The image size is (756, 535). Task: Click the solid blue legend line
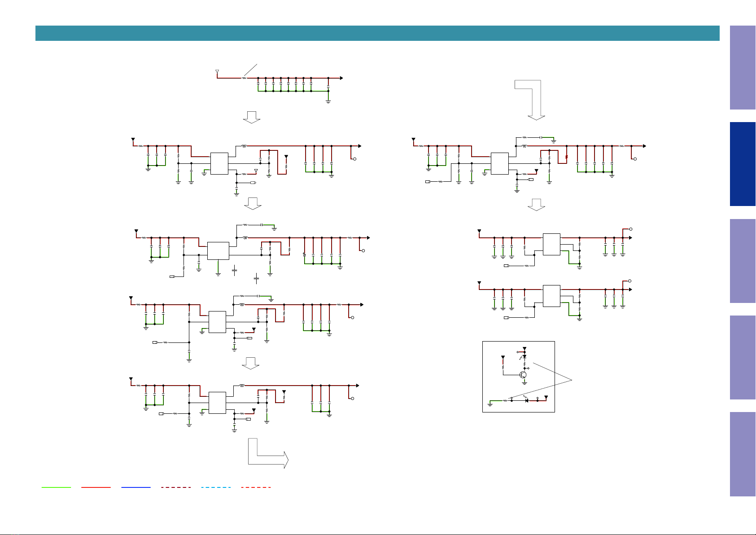136,487
